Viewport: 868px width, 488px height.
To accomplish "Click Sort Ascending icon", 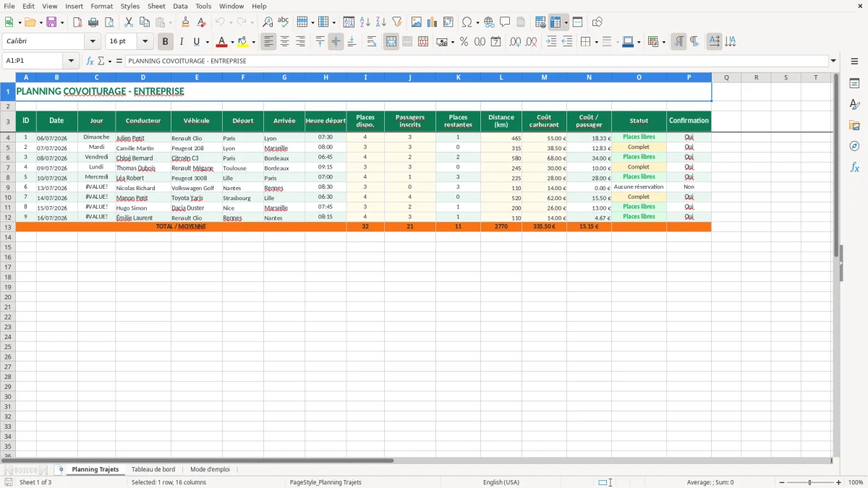I will [x=365, y=22].
